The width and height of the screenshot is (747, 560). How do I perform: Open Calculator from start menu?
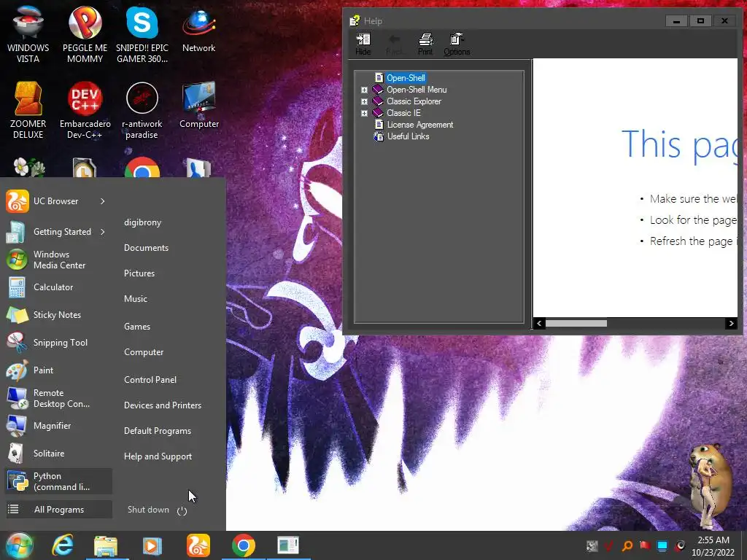(x=58, y=287)
